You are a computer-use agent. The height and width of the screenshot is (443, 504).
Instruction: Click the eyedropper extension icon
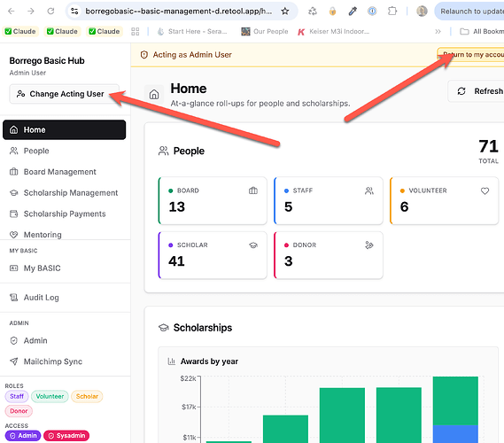pyautogui.click(x=353, y=12)
